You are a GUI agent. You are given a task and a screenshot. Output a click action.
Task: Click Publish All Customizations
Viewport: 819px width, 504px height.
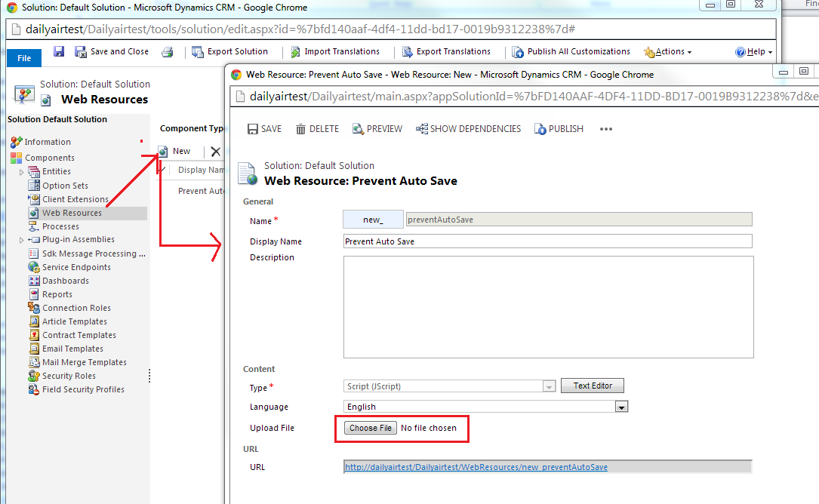(x=571, y=52)
